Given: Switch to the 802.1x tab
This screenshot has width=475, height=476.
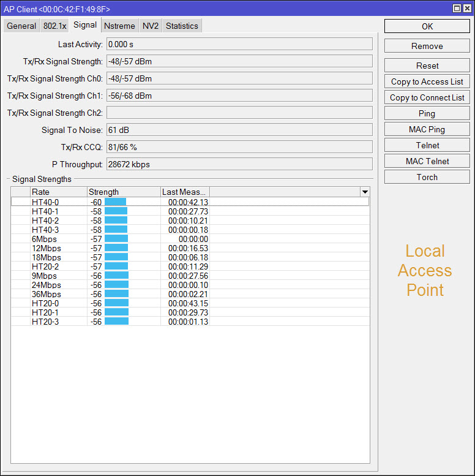Looking at the screenshot, I should [54, 26].
